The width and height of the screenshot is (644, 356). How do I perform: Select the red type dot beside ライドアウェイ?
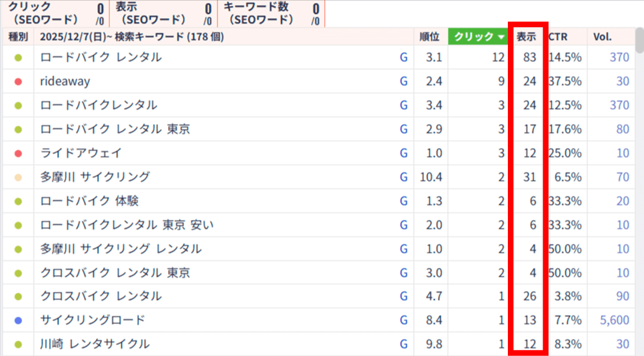tap(18, 153)
